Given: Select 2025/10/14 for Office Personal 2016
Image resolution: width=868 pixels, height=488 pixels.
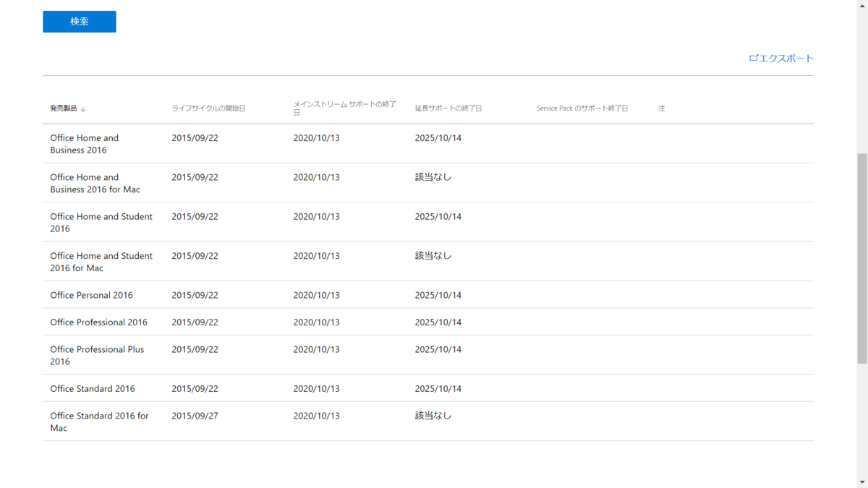Looking at the screenshot, I should pos(438,295).
